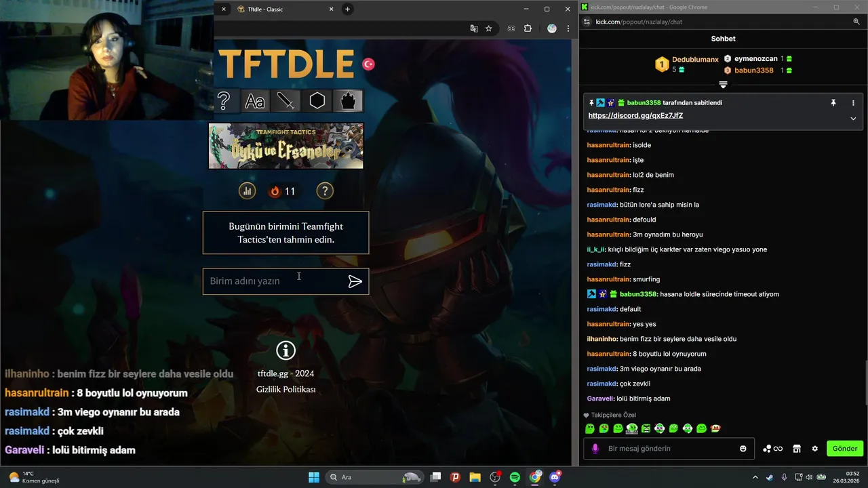
Task: Open the help question mark circle
Action: pos(325,191)
